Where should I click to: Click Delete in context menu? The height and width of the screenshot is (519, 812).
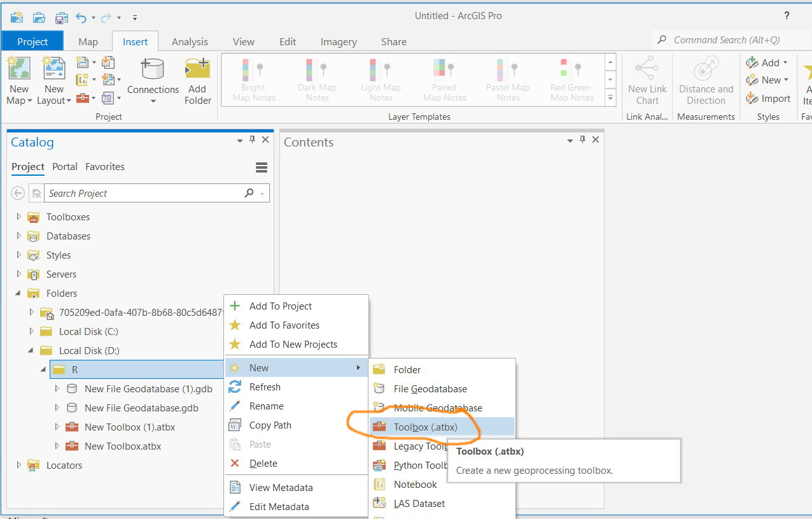tap(297, 464)
